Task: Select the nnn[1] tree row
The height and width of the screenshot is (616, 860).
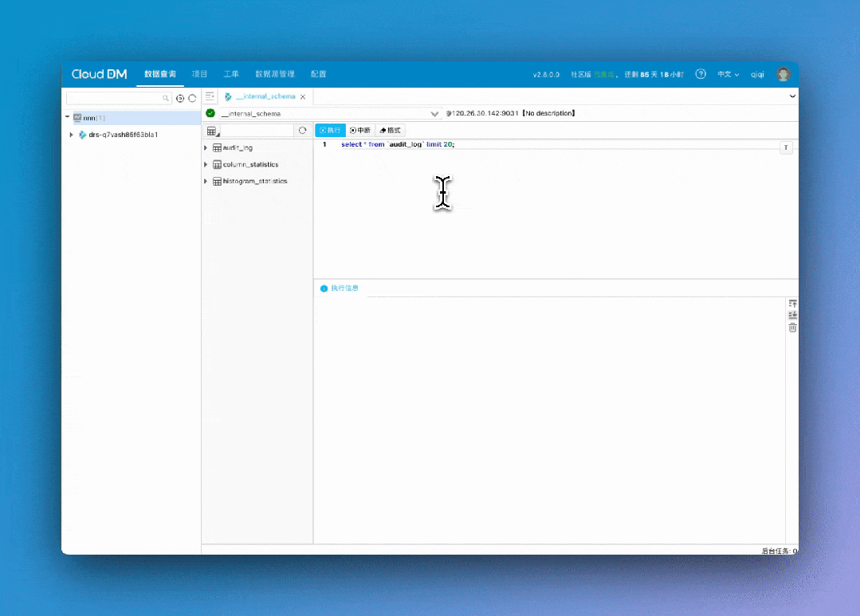Action: click(x=132, y=117)
